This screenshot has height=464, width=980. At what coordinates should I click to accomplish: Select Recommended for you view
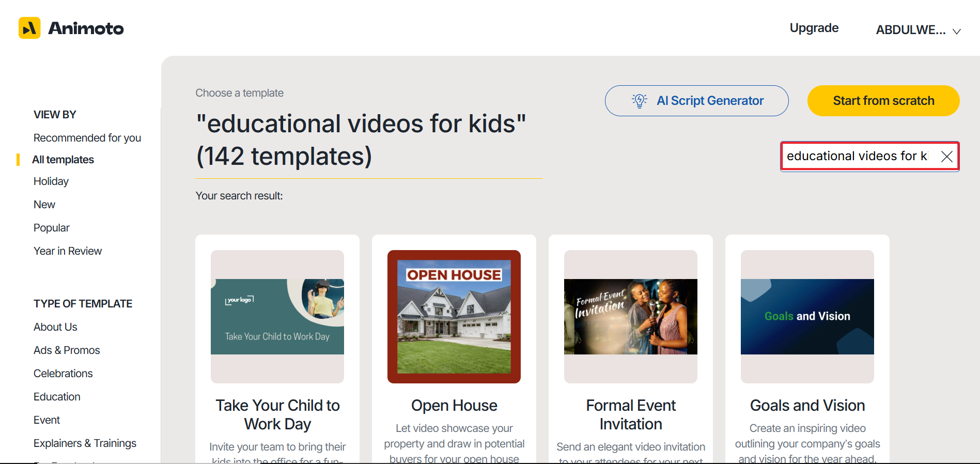[x=87, y=138]
